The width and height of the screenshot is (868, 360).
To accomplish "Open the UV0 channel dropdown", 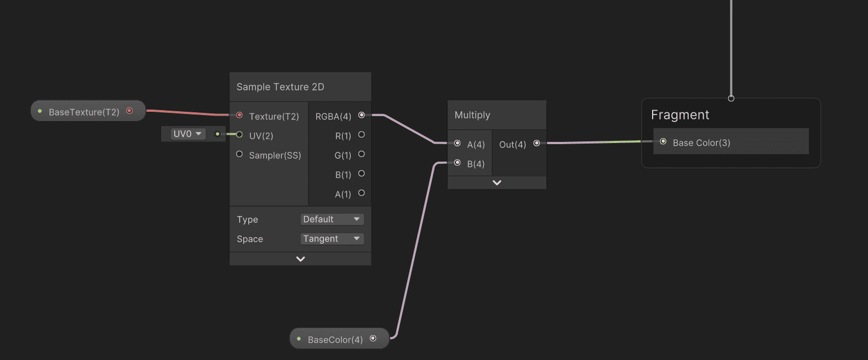I will click(188, 134).
